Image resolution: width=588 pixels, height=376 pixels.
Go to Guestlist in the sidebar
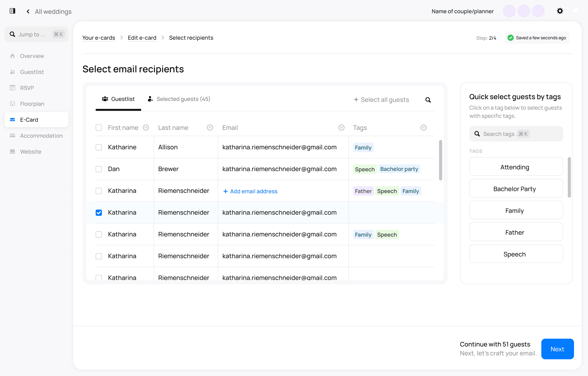click(x=36, y=72)
